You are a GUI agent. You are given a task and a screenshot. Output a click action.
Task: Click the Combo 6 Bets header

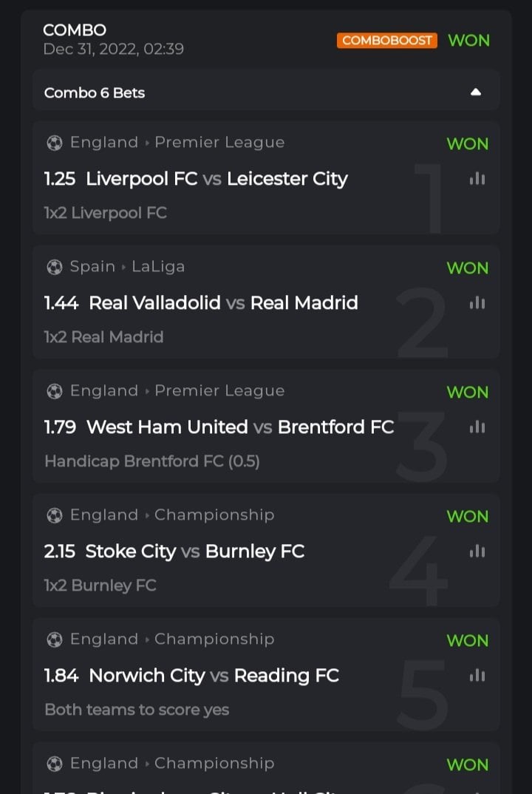(x=95, y=93)
